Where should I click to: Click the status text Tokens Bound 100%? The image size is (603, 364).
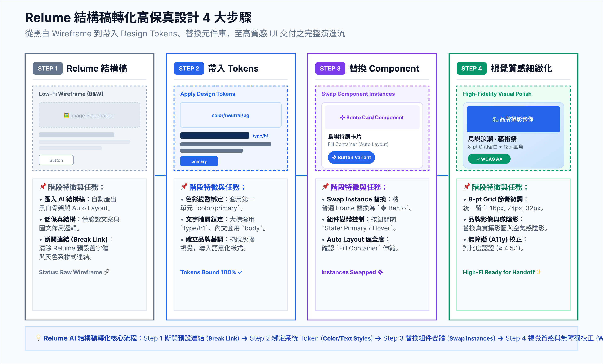click(208, 272)
